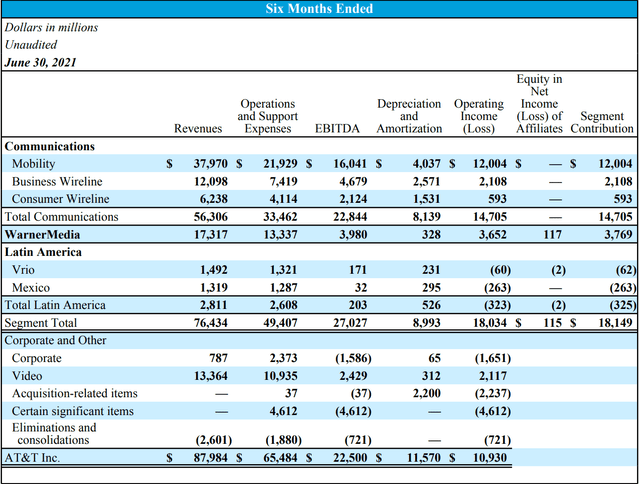Click Video revenues value 13,364

click(x=210, y=376)
